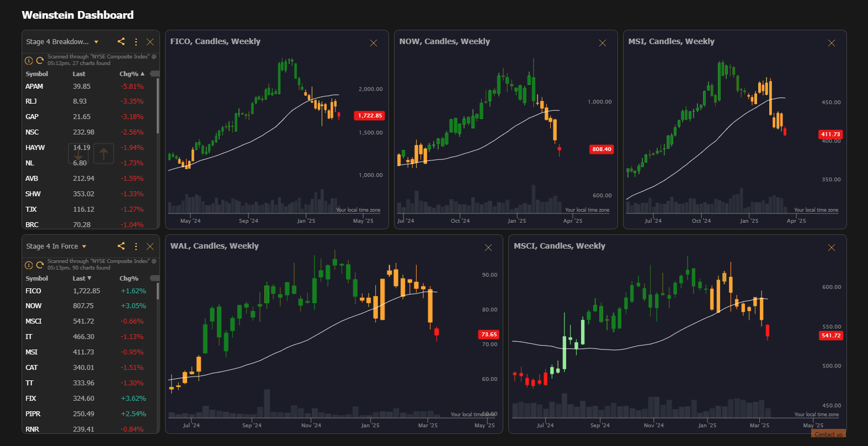Close the Stage 4 Breakdown panel

tap(150, 42)
